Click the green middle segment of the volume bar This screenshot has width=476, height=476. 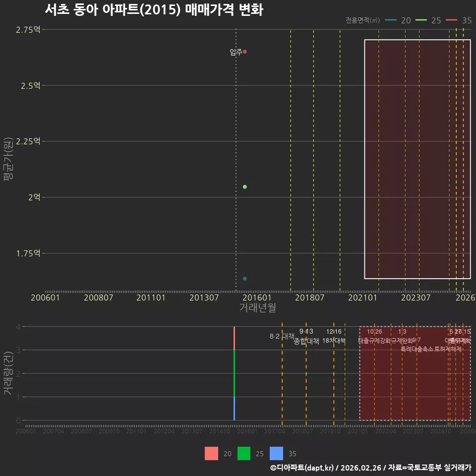pyautogui.click(x=234, y=373)
